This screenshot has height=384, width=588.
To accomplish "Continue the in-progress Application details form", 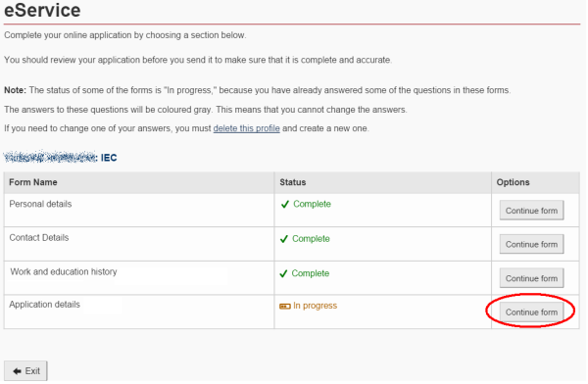I will 531,312.
